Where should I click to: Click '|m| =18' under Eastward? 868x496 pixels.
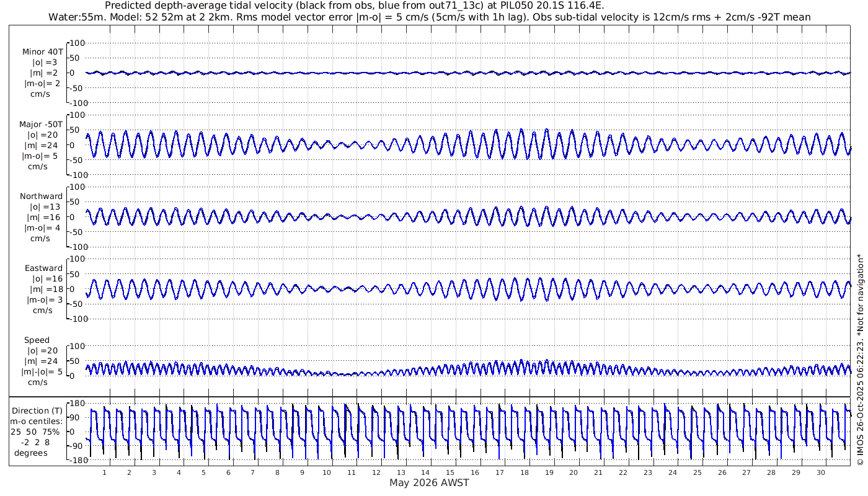[48, 289]
